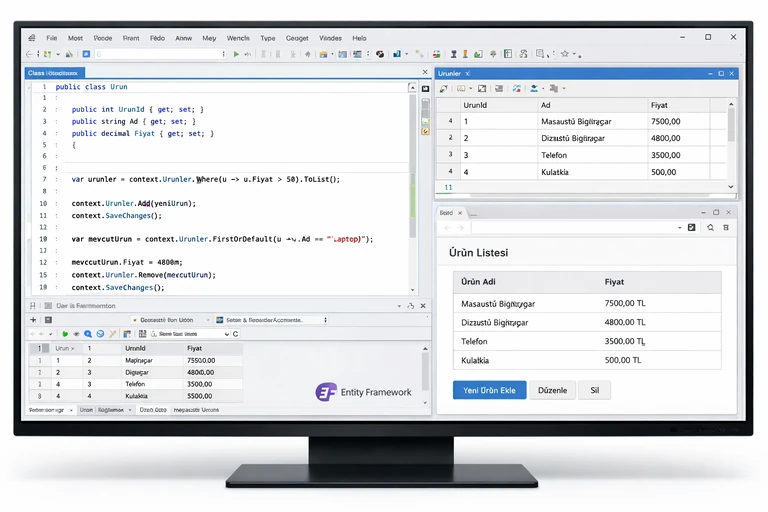Viewport: 768px width, 512px height.
Task: Click the wand icon in the bottom panel toolbar
Action: click(x=113, y=334)
